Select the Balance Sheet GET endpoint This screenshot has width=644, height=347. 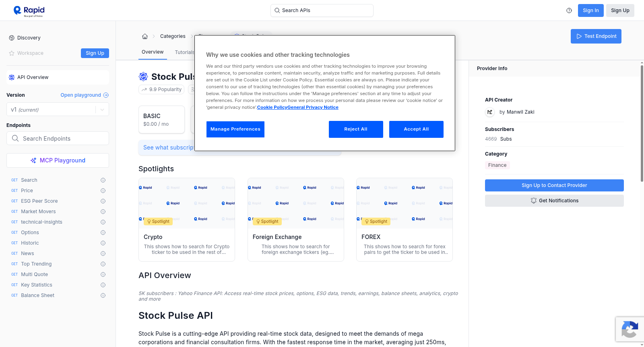tap(37, 295)
